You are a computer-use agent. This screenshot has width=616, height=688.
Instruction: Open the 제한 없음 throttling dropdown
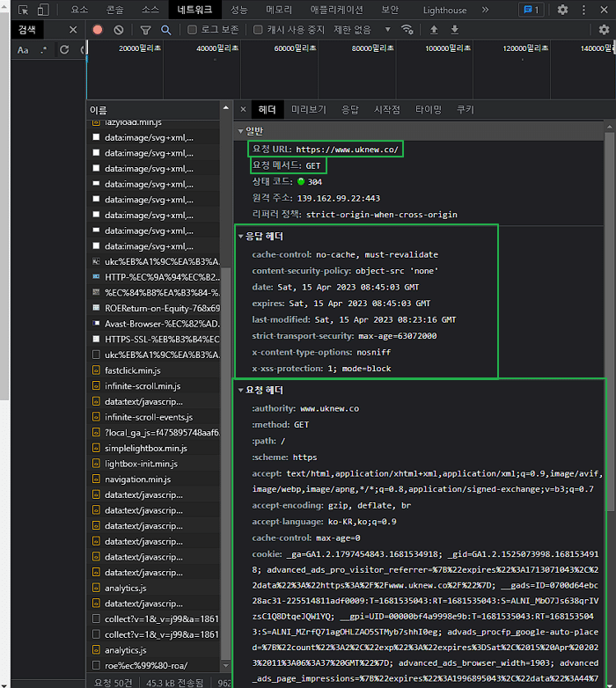click(362, 30)
